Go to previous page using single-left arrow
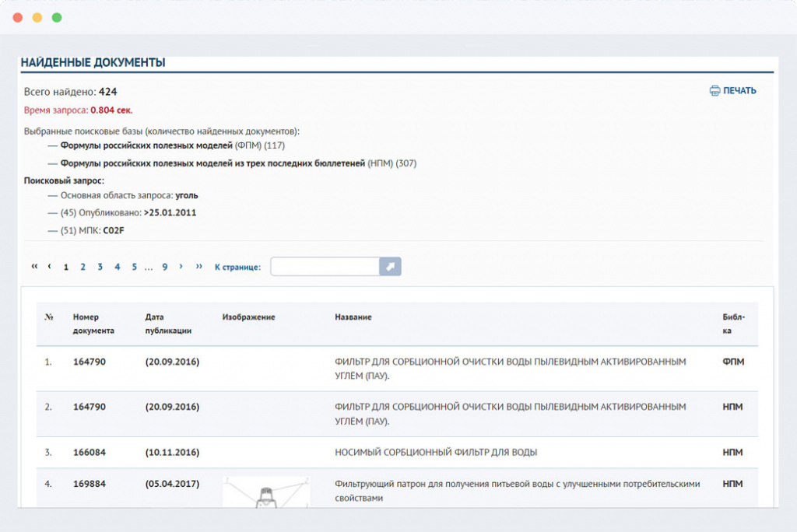Screen dimensions: 797x532 [x=50, y=267]
